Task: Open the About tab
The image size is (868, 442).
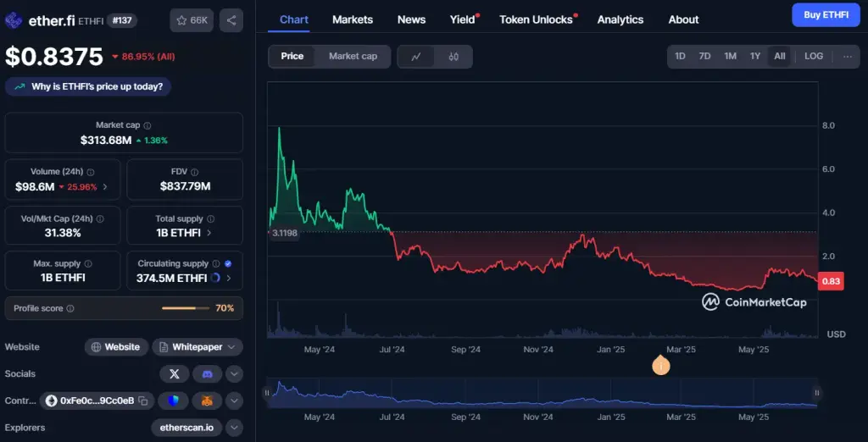Action: 684,20
